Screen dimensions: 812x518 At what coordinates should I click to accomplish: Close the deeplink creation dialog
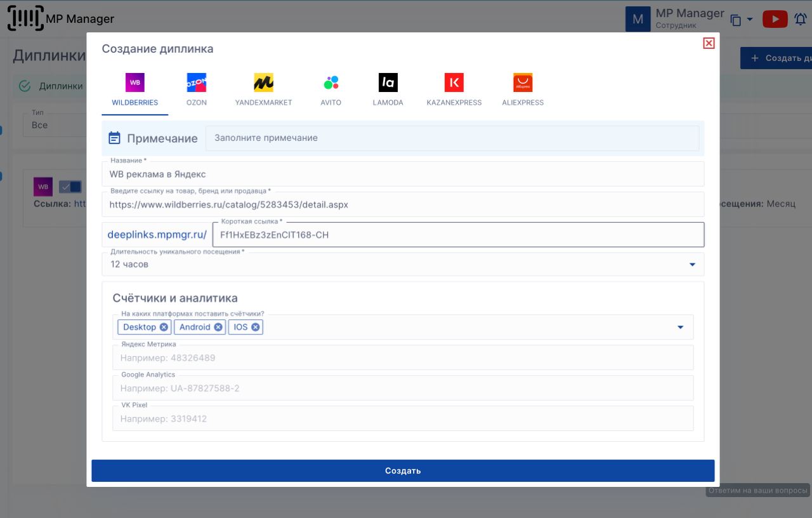tap(709, 43)
